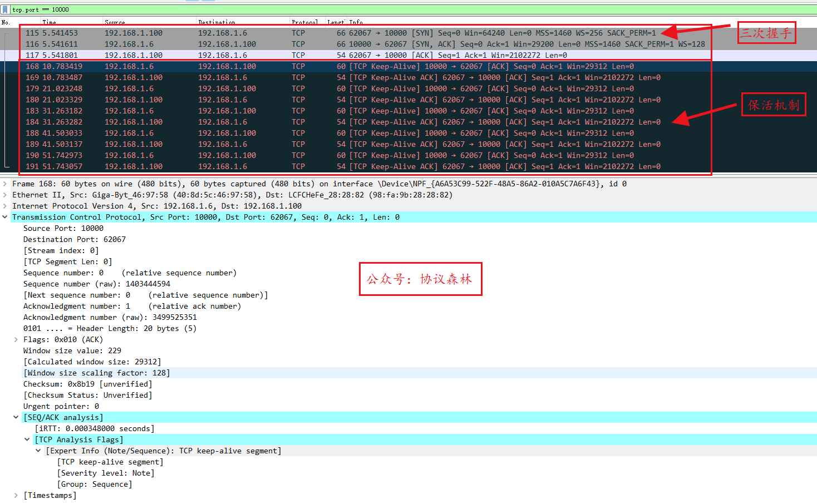
Task: Select packet 168 Keep-Alive row
Action: click(408, 66)
